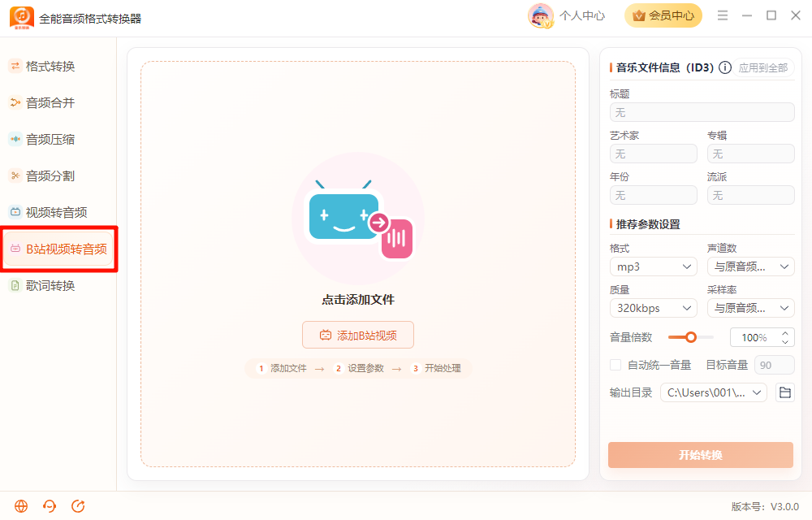812x520 pixels.
Task: Click the globe website icon at bottom
Action: [21, 506]
